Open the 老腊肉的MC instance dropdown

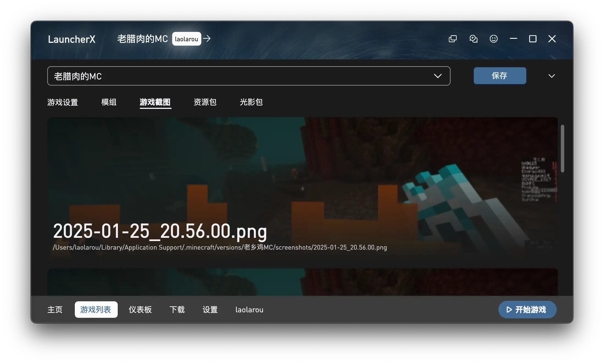[x=249, y=76]
